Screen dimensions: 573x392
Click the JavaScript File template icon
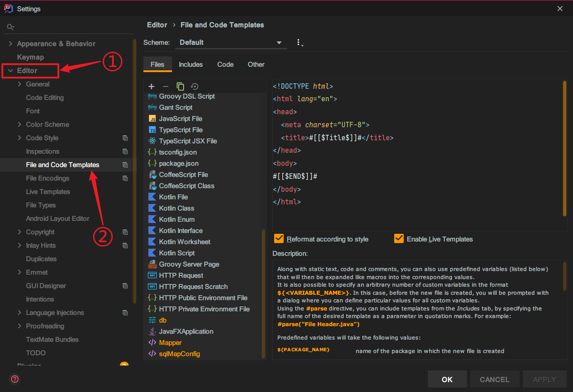[152, 119]
